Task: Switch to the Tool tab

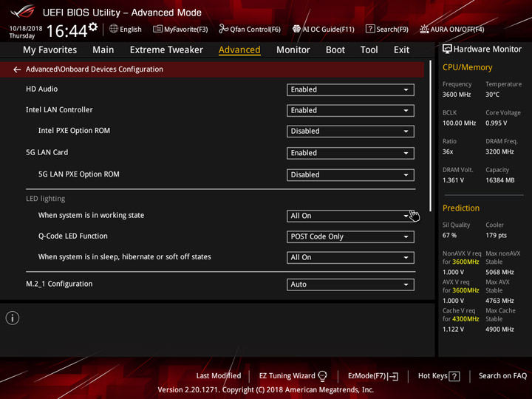Action: click(x=369, y=50)
